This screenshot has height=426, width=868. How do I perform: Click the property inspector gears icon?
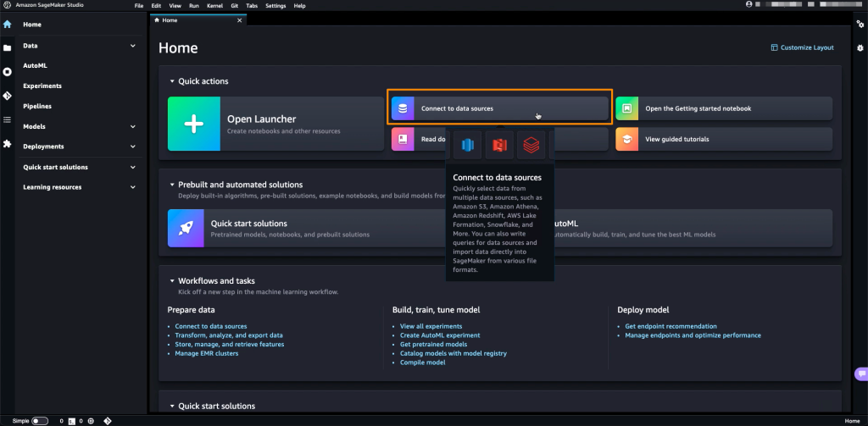click(860, 25)
